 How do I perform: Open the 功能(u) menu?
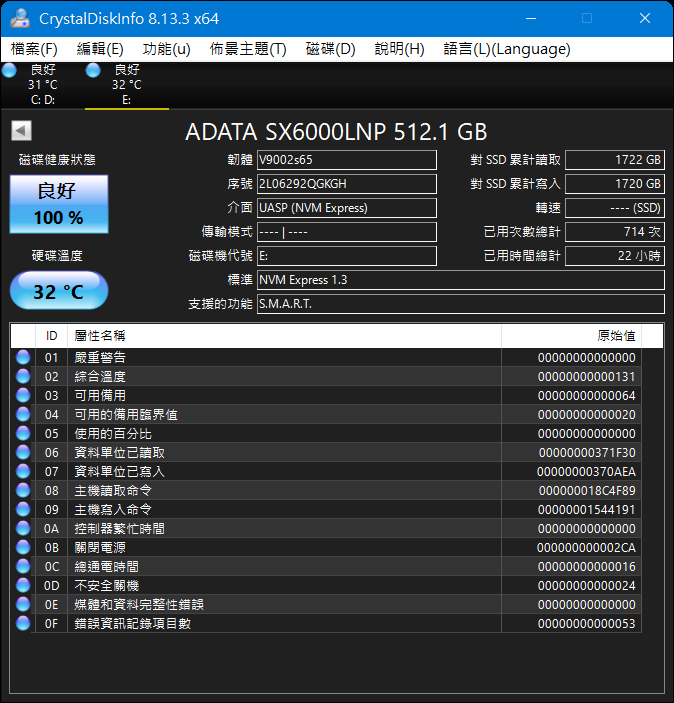(x=166, y=49)
